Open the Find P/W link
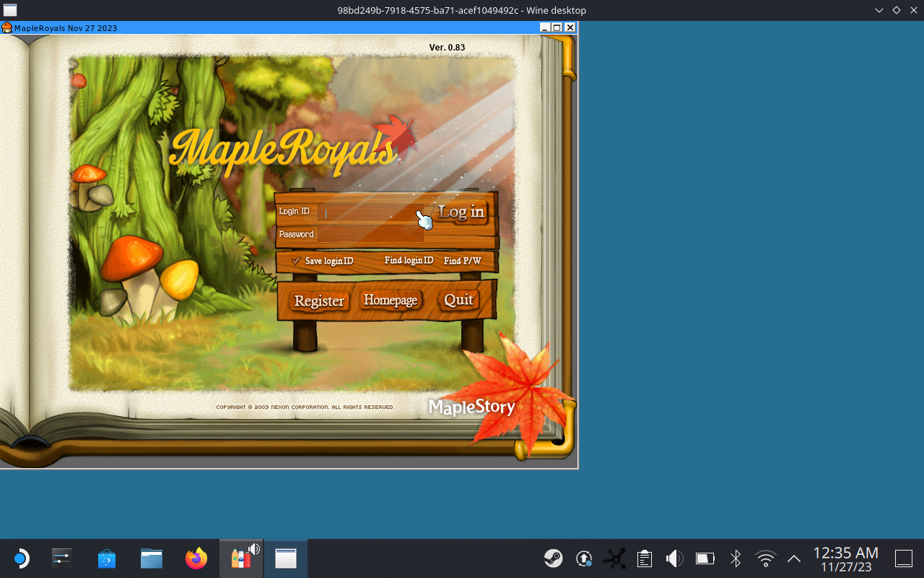Viewport: 924px width, 578px height. click(x=462, y=261)
